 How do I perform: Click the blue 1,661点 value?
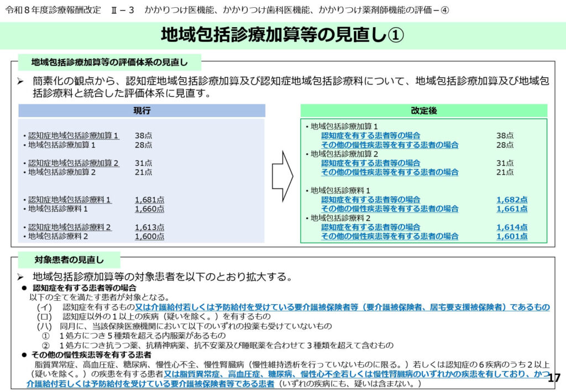(511, 209)
